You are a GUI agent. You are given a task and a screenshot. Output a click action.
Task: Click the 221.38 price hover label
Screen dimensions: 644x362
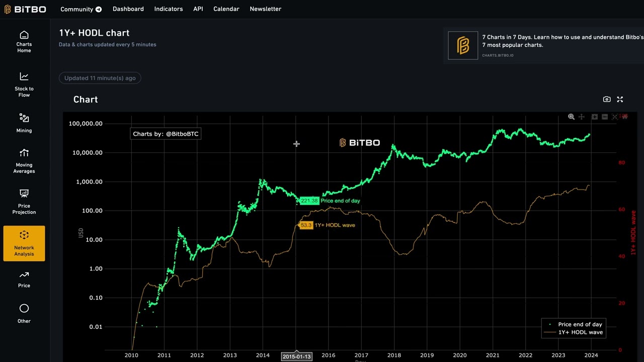[309, 201]
